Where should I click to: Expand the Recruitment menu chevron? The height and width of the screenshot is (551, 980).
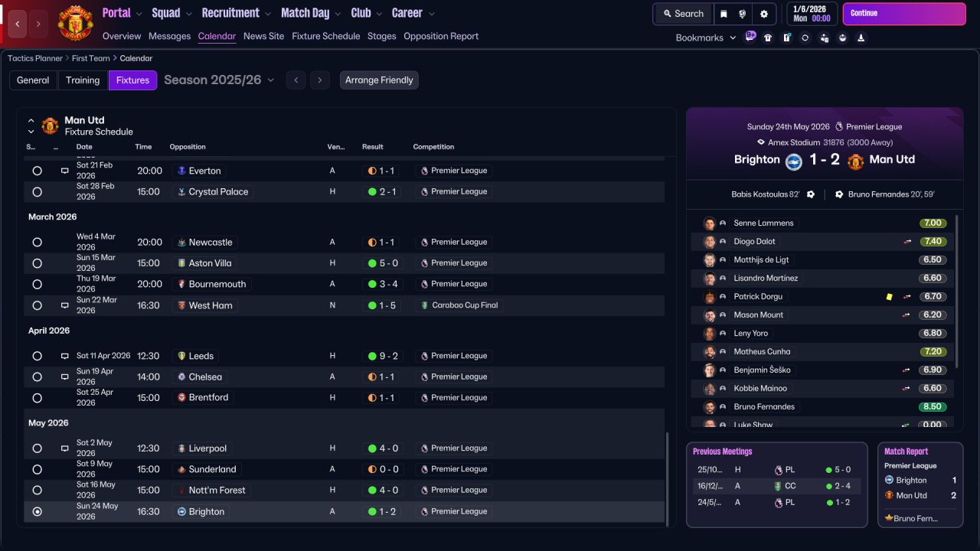pos(267,14)
